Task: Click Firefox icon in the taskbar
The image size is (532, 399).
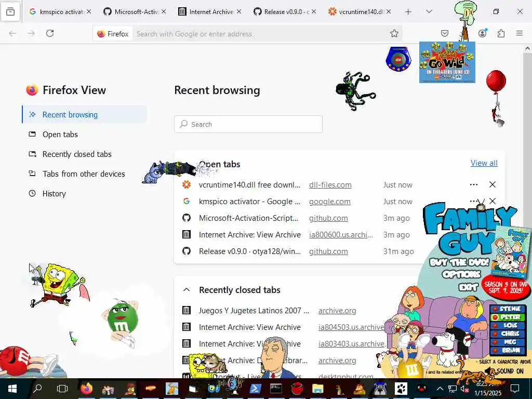Action: (x=86, y=388)
